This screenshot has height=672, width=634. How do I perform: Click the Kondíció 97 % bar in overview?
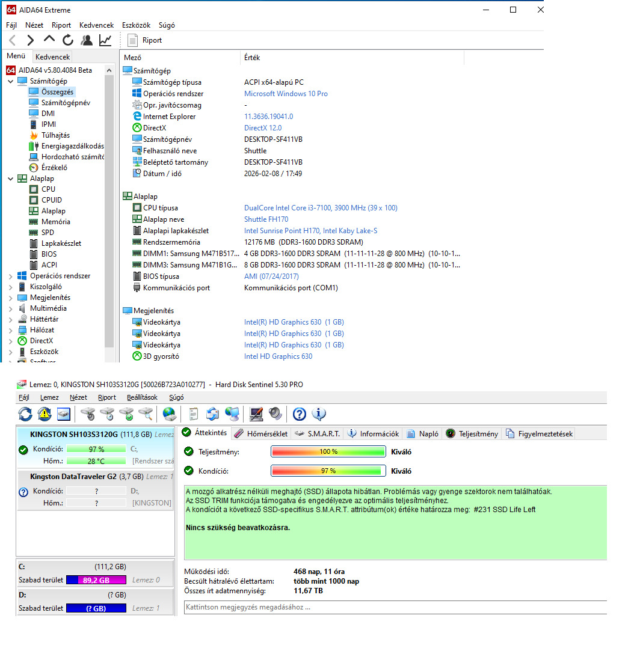328,471
